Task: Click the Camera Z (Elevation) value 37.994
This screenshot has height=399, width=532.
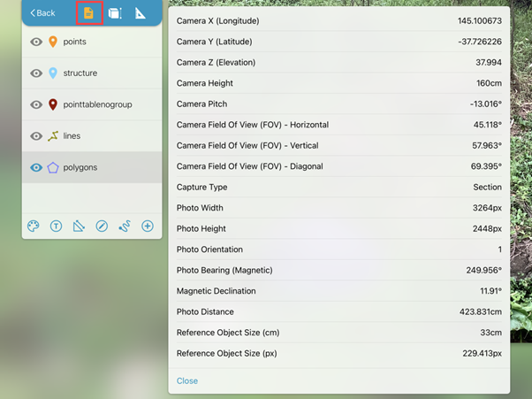Action: point(489,62)
